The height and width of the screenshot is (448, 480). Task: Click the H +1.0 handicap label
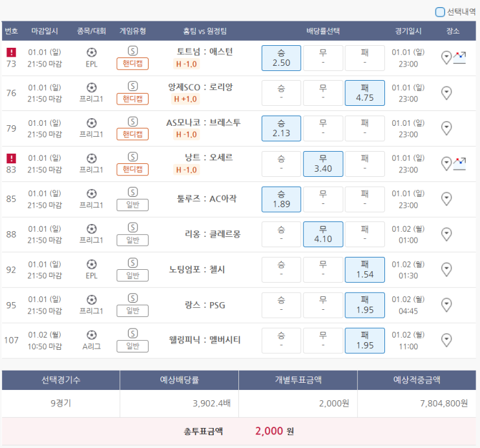click(185, 99)
